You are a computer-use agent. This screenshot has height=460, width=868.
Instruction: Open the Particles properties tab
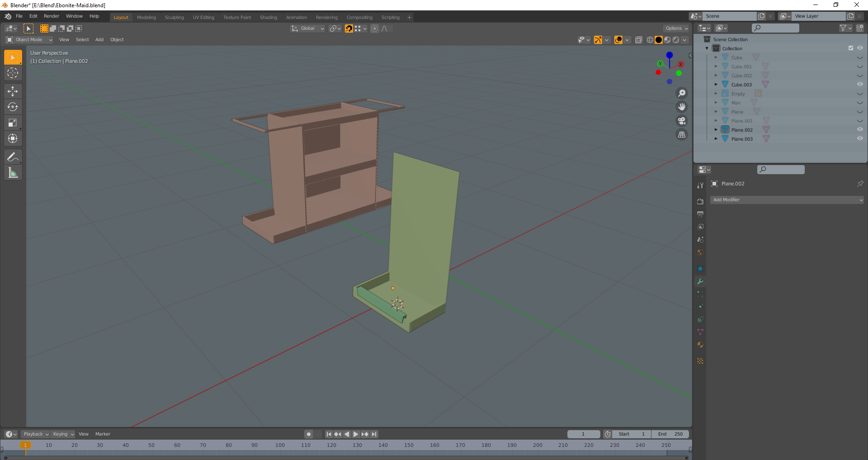pyautogui.click(x=700, y=294)
